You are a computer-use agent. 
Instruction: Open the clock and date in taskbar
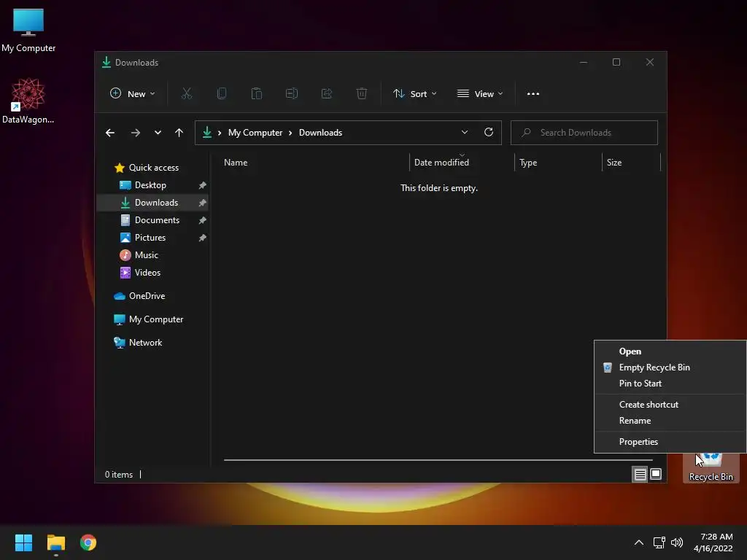713,542
